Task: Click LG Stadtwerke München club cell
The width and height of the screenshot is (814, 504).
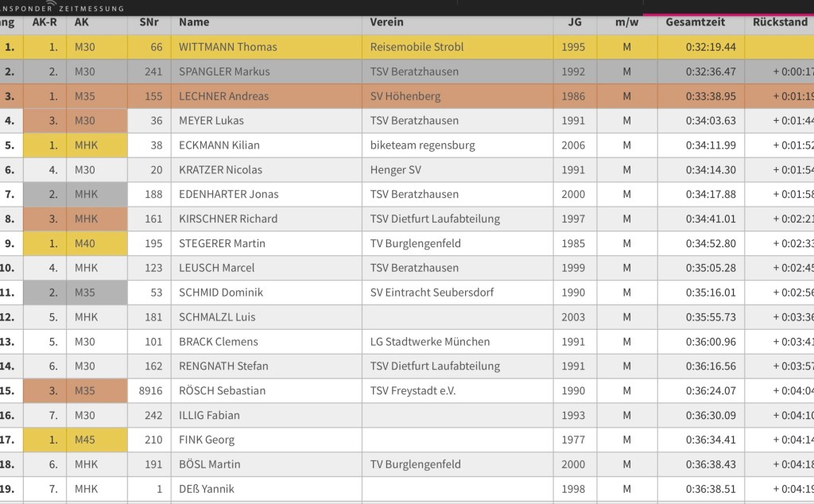Action: pos(429,342)
